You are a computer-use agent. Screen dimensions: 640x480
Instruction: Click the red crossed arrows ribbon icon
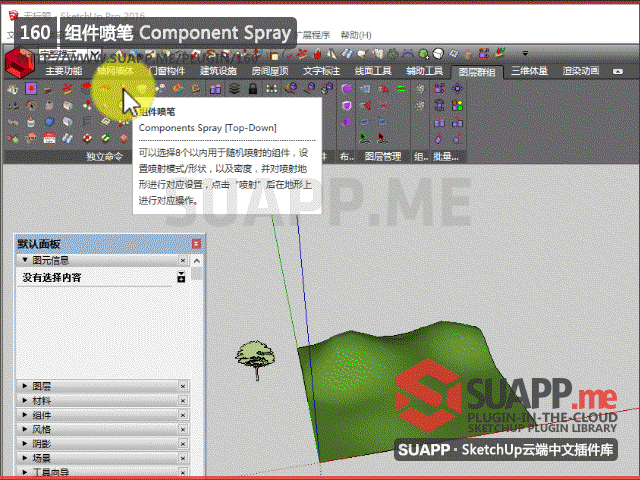(x=68, y=88)
